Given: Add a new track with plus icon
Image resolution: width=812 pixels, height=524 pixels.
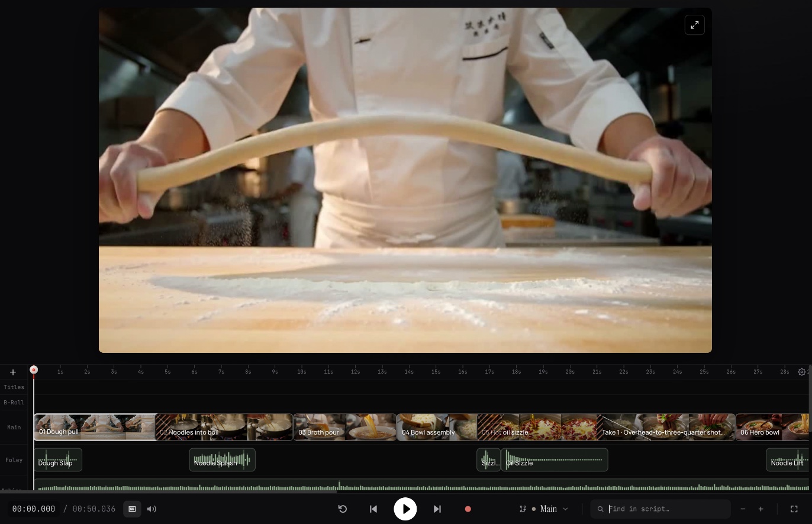Looking at the screenshot, I should [12, 372].
